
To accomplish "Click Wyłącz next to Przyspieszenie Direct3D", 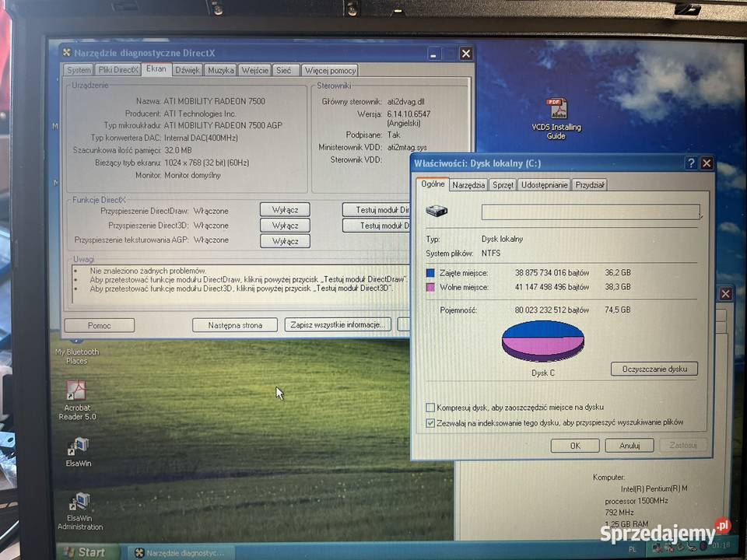I will click(285, 226).
